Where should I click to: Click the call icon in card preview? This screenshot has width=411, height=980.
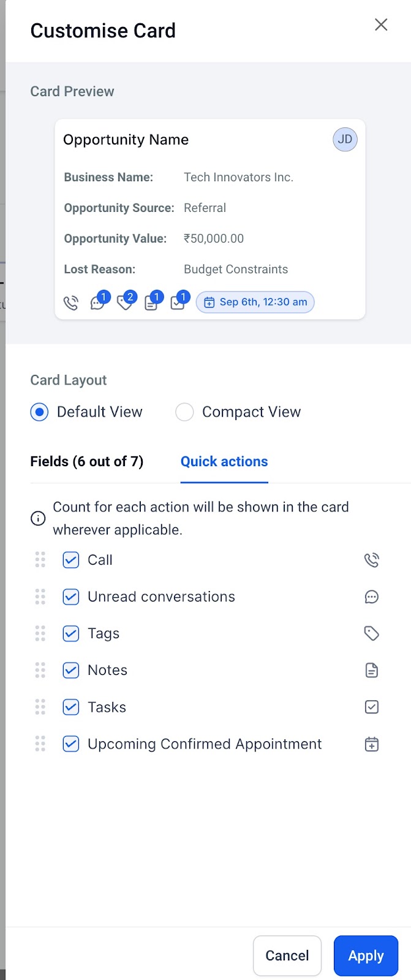[x=71, y=303]
